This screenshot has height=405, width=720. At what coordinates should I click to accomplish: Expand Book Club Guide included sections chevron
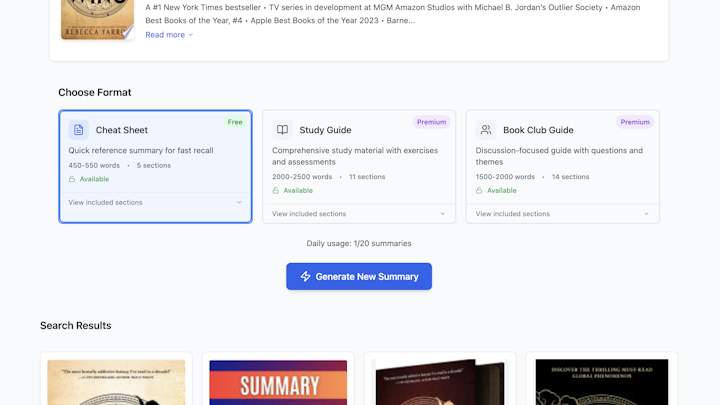pyautogui.click(x=646, y=214)
